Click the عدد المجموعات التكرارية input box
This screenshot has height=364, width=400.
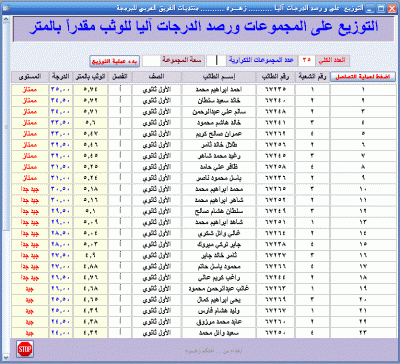click(x=216, y=60)
